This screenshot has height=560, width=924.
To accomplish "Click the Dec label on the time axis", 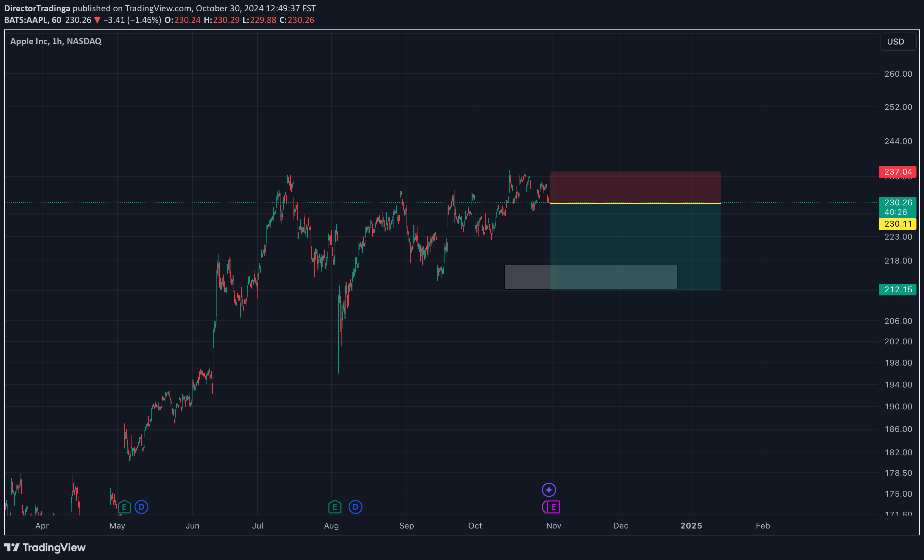I will pos(621,526).
